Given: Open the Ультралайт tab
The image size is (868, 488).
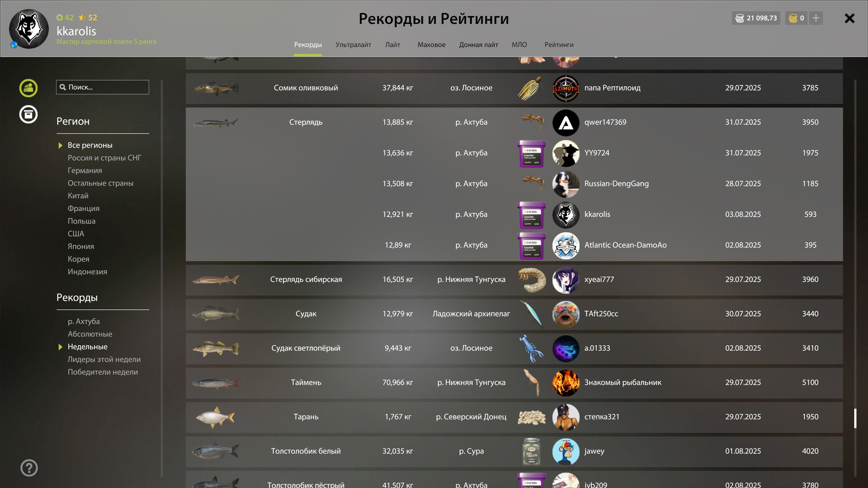Looking at the screenshot, I should [353, 45].
